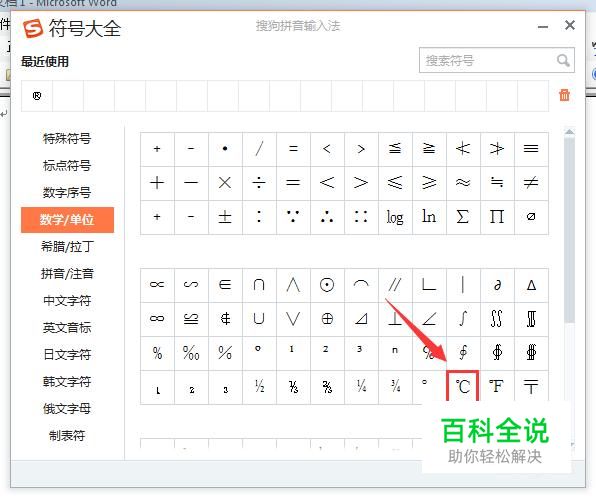The image size is (596, 498).
Task: Insert the union ∪ symbol
Action: [x=259, y=319]
